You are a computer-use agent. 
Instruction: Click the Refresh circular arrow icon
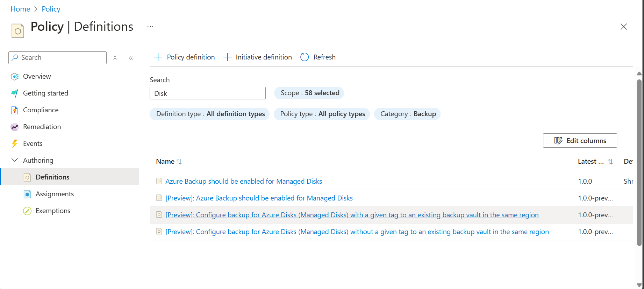(x=305, y=57)
